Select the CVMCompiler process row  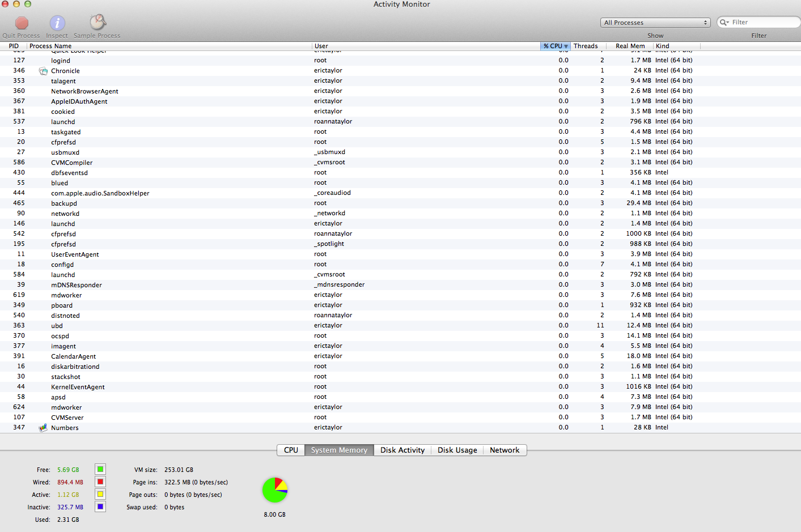(x=400, y=163)
